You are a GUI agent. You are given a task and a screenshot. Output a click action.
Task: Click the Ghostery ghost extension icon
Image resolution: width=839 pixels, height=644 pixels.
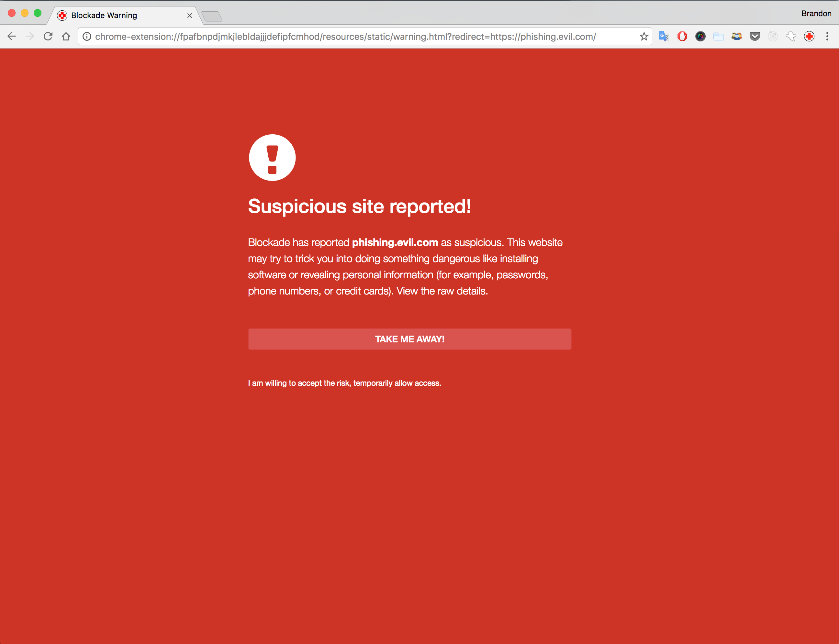791,37
